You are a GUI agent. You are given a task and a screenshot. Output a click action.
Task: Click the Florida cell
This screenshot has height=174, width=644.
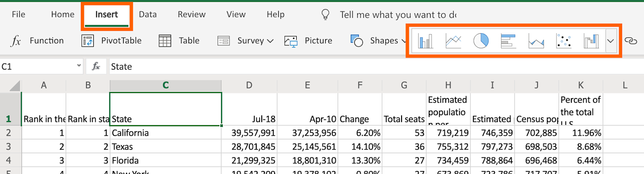[x=166, y=161]
